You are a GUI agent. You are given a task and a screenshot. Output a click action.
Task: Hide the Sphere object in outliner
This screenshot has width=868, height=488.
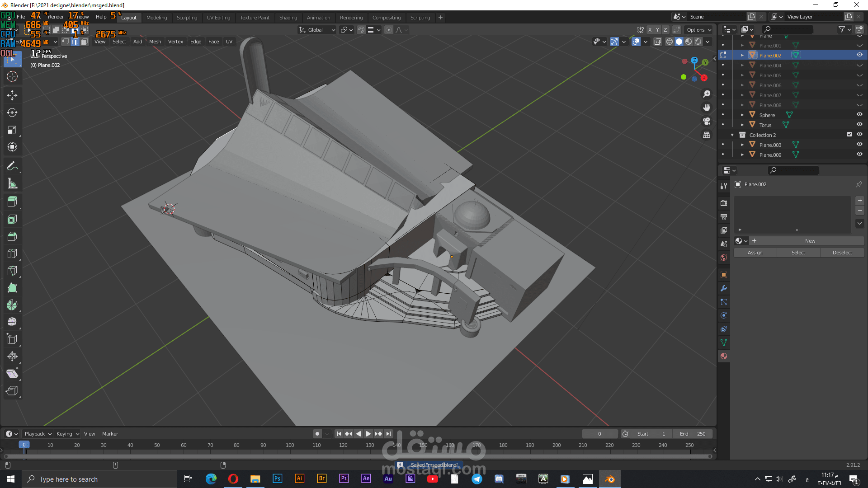coord(859,115)
